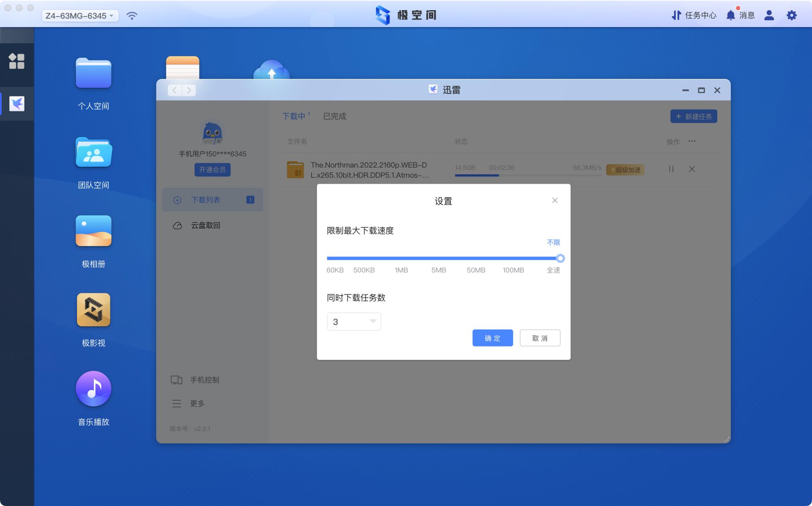Open the 消息 notifications bell

[x=741, y=15]
